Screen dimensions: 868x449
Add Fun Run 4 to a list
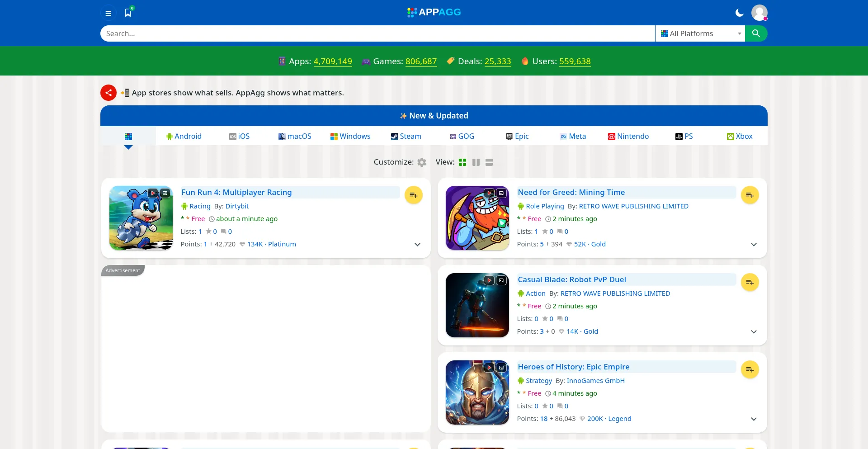(x=414, y=195)
